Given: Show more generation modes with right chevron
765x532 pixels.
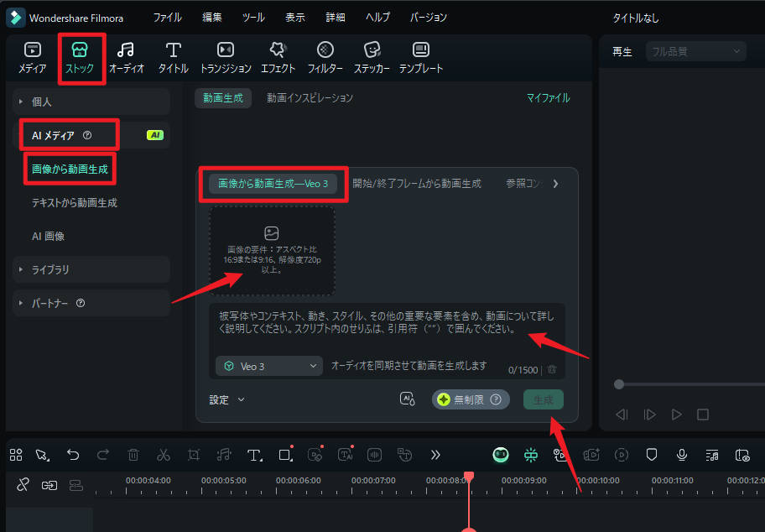Looking at the screenshot, I should tap(555, 184).
